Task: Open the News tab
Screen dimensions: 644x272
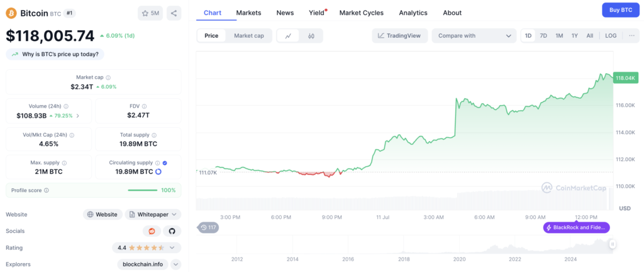Action: 285,13
